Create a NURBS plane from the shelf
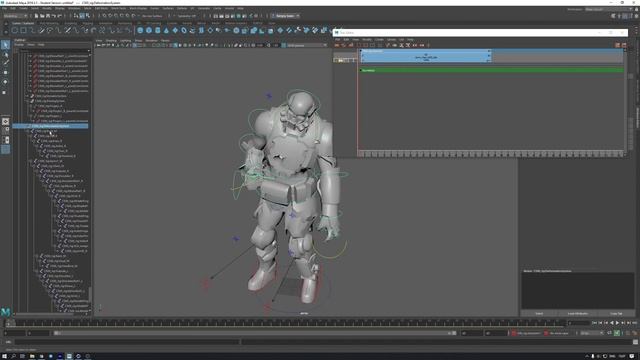640x360 pixels. [175, 31]
